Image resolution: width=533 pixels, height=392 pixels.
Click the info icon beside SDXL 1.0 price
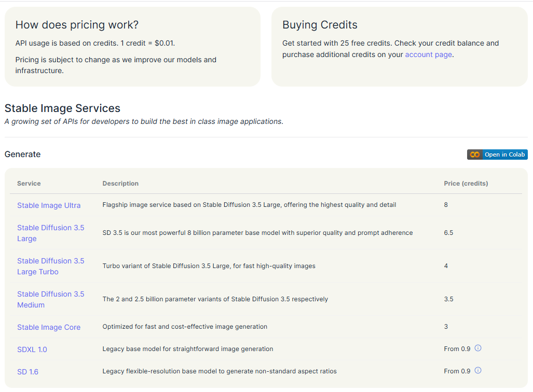click(x=477, y=348)
